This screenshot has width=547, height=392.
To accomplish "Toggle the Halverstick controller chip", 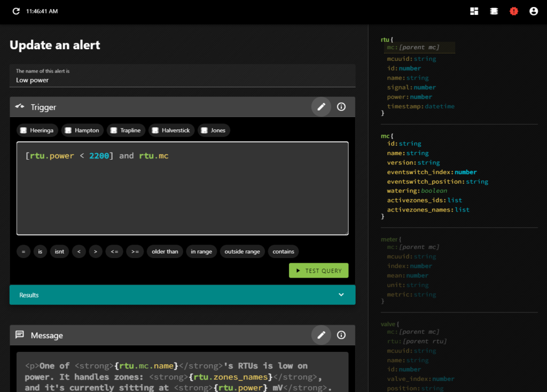I will pos(171,130).
